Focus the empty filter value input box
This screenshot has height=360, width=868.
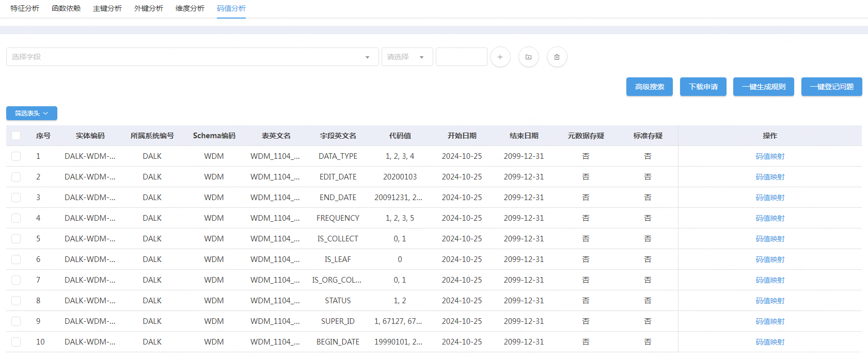coord(462,57)
